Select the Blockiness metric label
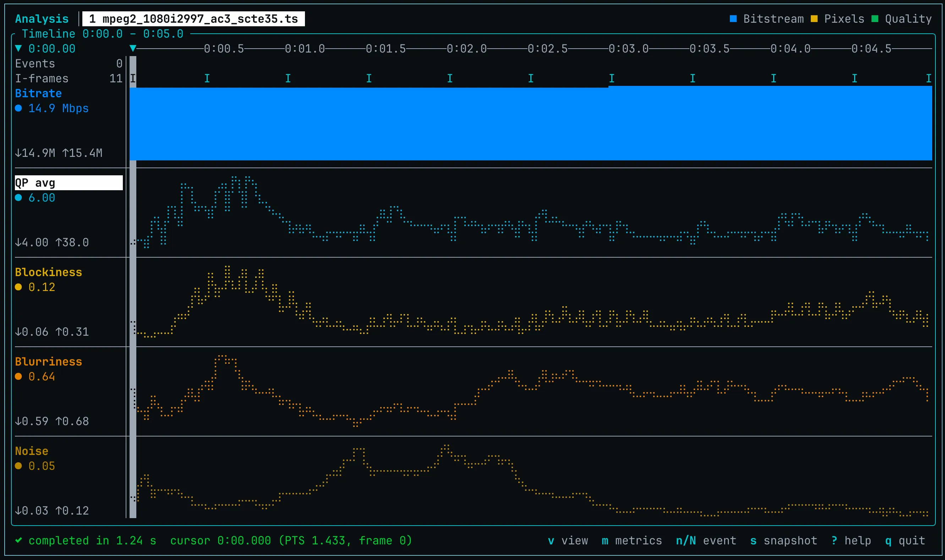 click(49, 272)
